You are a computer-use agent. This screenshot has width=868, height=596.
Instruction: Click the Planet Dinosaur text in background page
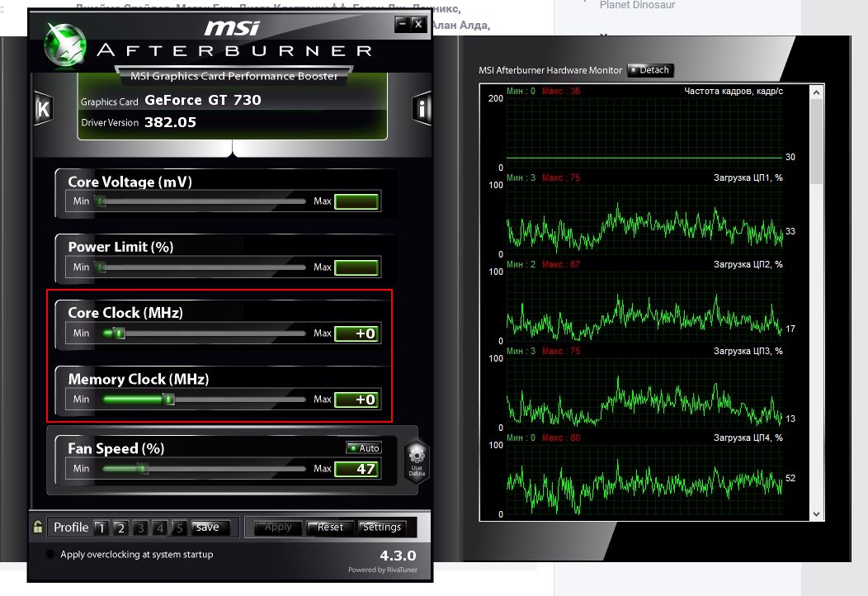tap(638, 5)
